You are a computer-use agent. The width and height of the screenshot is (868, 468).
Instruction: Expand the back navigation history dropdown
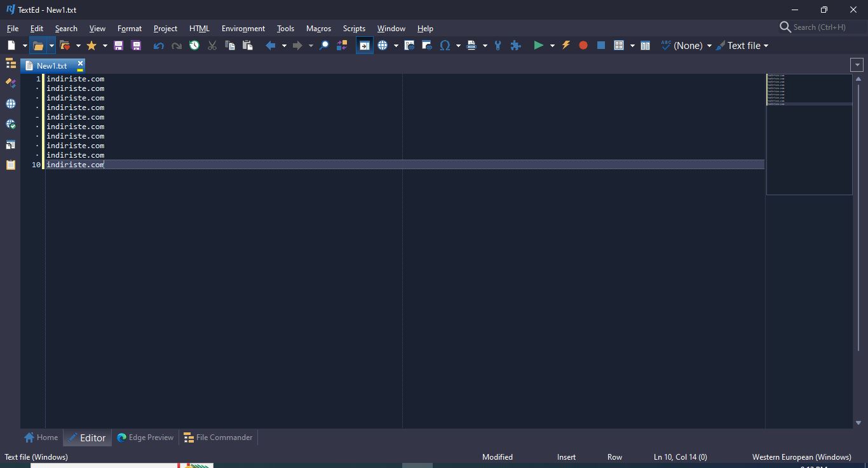pos(284,46)
